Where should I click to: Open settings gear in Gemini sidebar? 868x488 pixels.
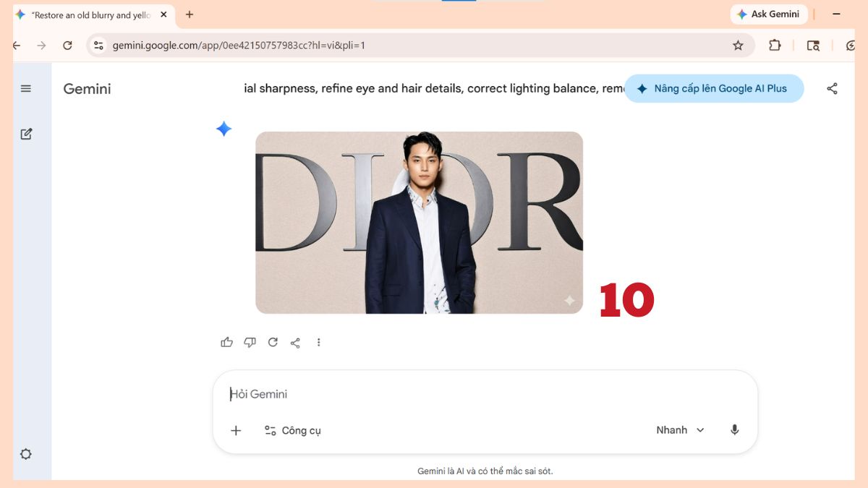26,454
